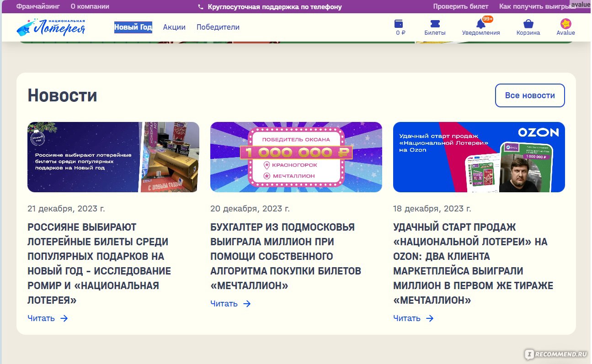592x364 pixels.
Task: Click Круглосуточная поддержка по телефону
Action: pos(274,7)
